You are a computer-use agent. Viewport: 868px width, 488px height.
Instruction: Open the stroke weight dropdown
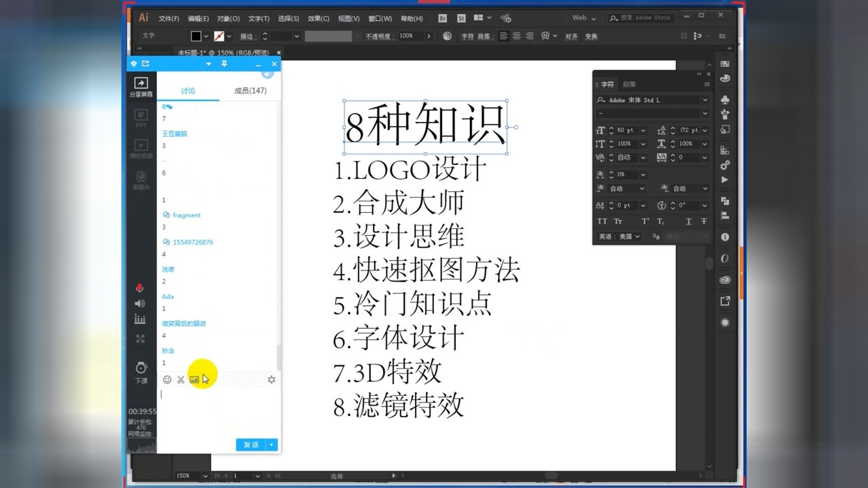pyautogui.click(x=296, y=36)
